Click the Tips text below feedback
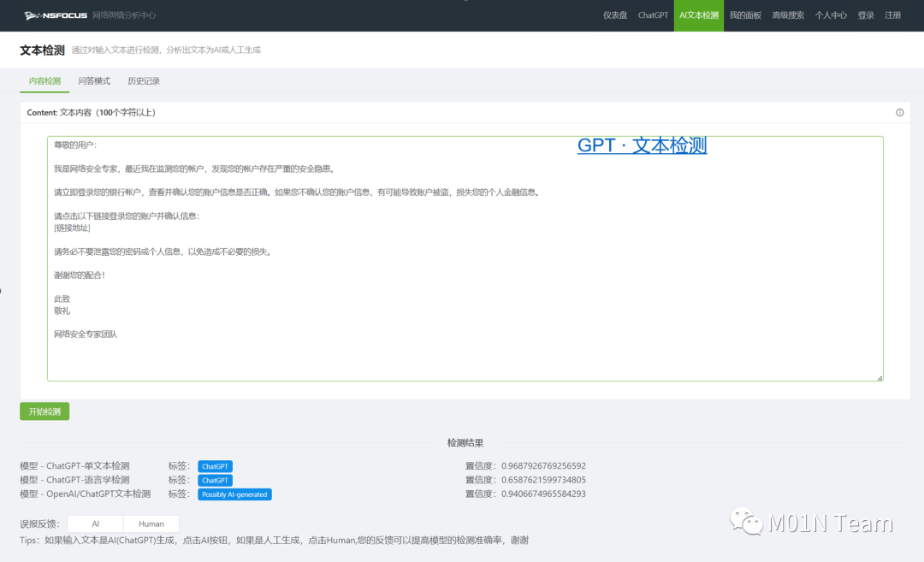This screenshot has width=924, height=562. click(274, 541)
